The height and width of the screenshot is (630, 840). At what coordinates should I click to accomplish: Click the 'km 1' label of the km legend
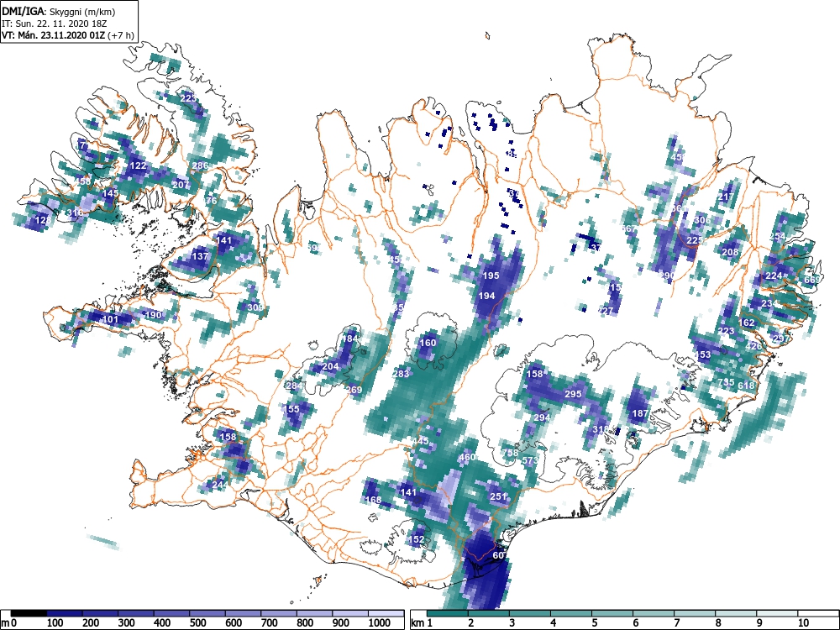pyautogui.click(x=422, y=623)
